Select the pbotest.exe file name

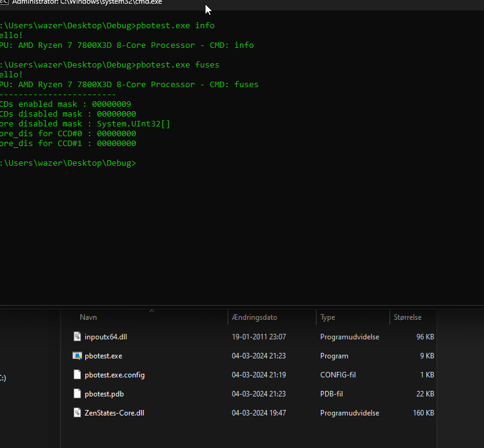coord(104,356)
